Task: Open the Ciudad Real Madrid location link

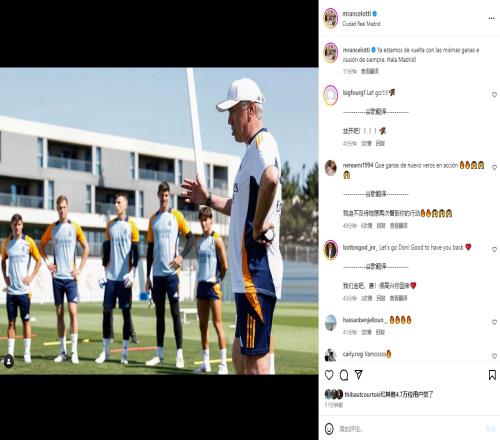Action: point(361,24)
